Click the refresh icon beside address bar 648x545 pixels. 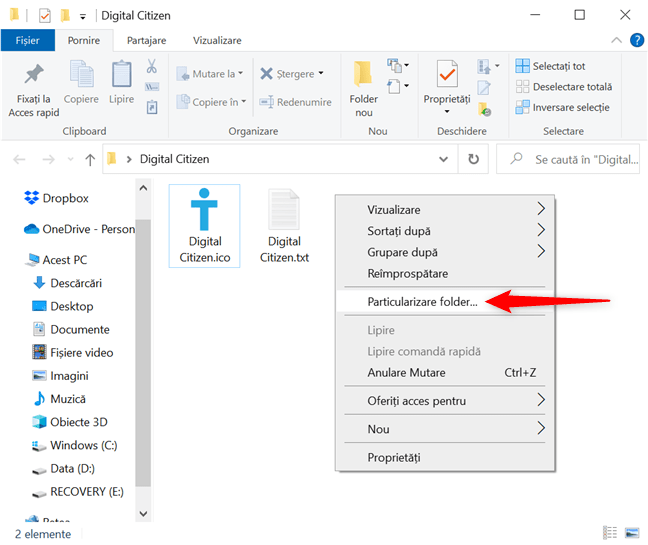(x=473, y=159)
